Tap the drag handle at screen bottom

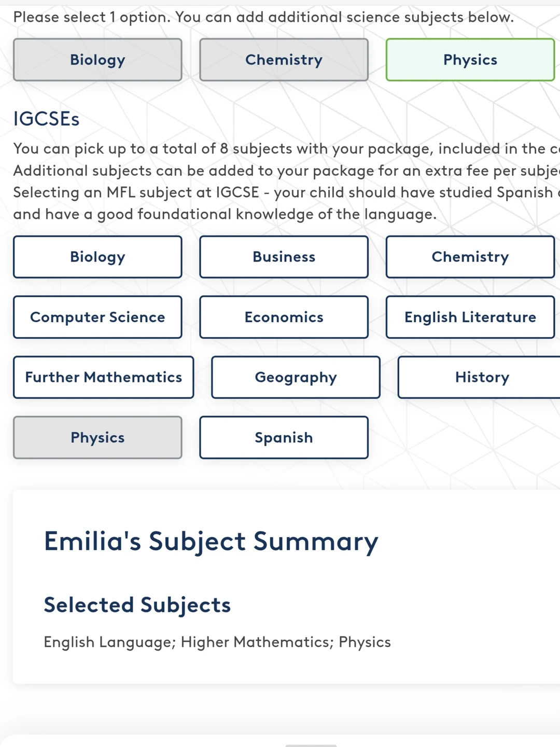311,745
